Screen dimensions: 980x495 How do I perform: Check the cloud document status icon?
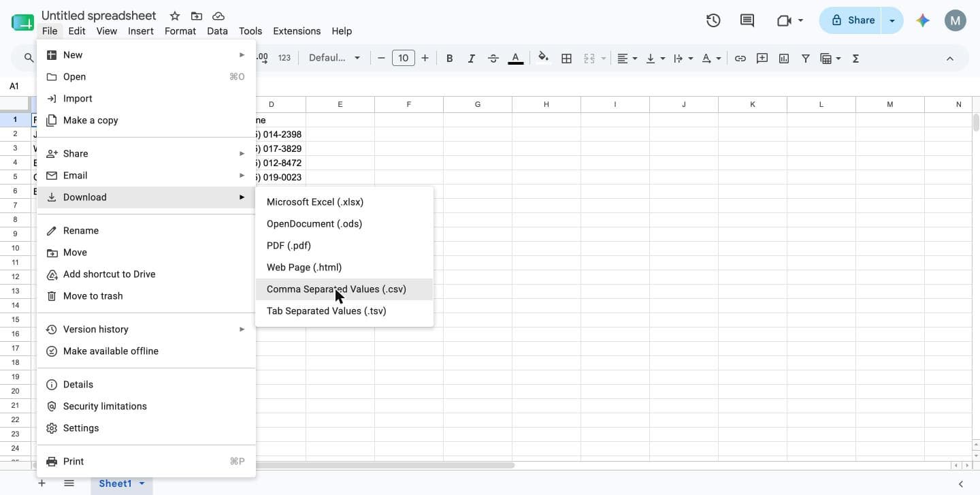[218, 16]
